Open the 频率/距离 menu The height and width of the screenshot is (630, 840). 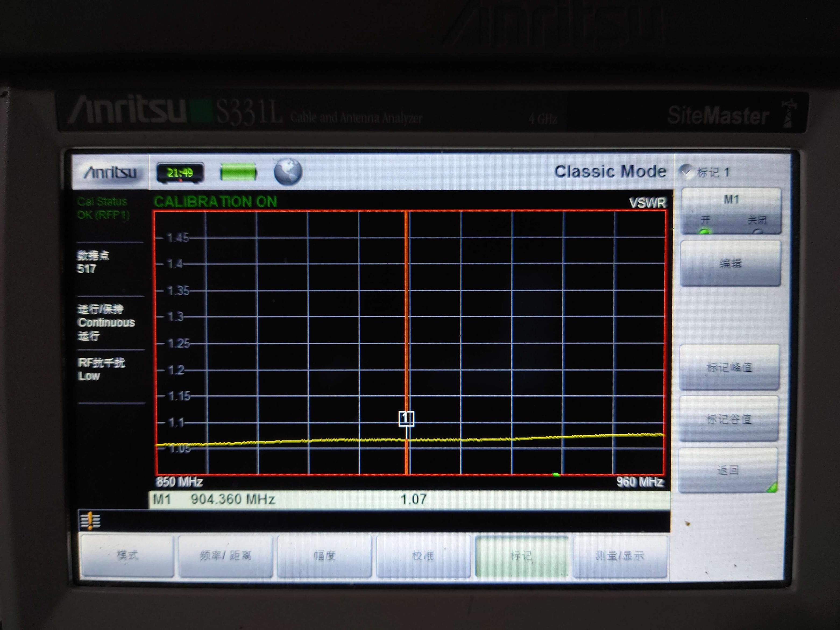click(226, 556)
